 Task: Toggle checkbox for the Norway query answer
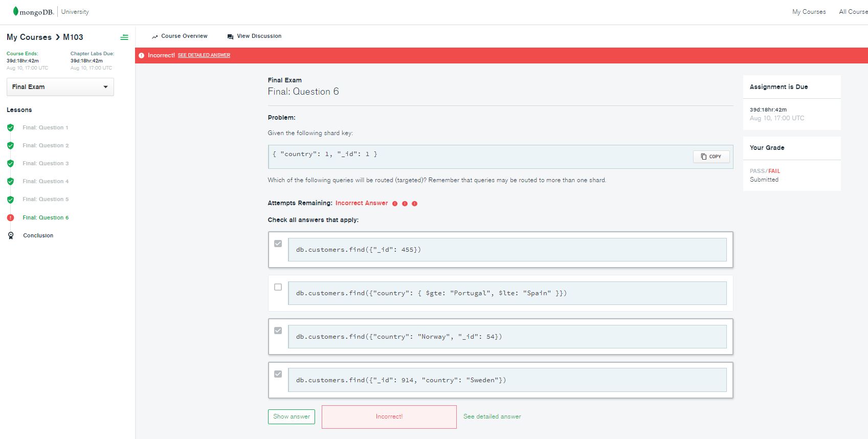278,331
